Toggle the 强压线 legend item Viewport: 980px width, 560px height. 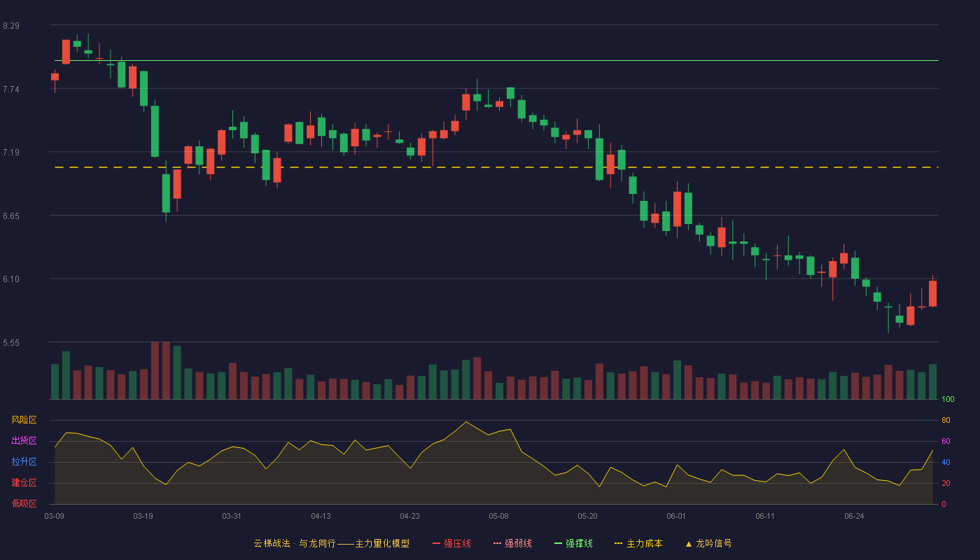[x=451, y=543]
